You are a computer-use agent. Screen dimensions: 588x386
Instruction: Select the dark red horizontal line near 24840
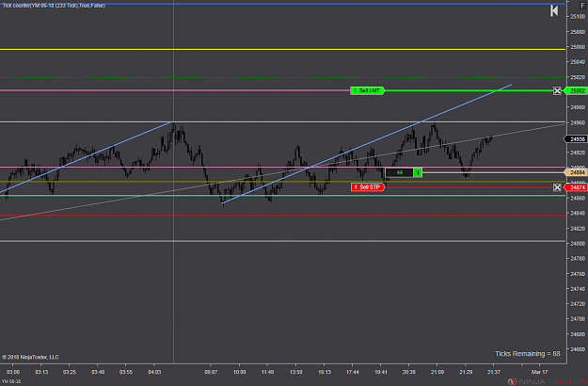click(283, 216)
